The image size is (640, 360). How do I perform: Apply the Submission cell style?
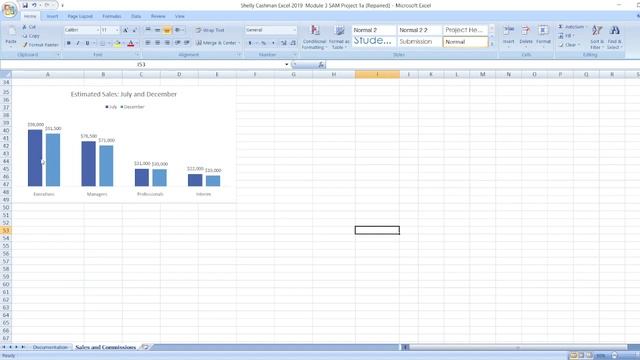tap(419, 42)
